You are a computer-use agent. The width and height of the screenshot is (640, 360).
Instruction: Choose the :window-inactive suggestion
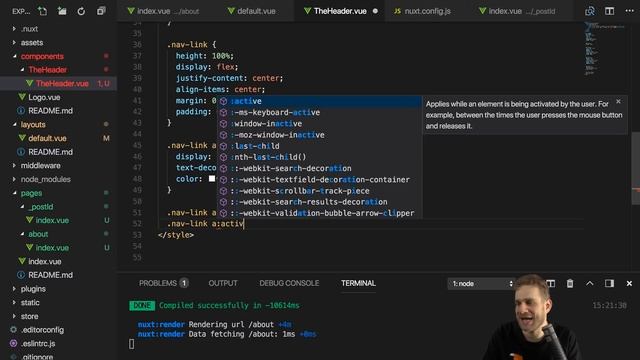pyautogui.click(x=319, y=124)
